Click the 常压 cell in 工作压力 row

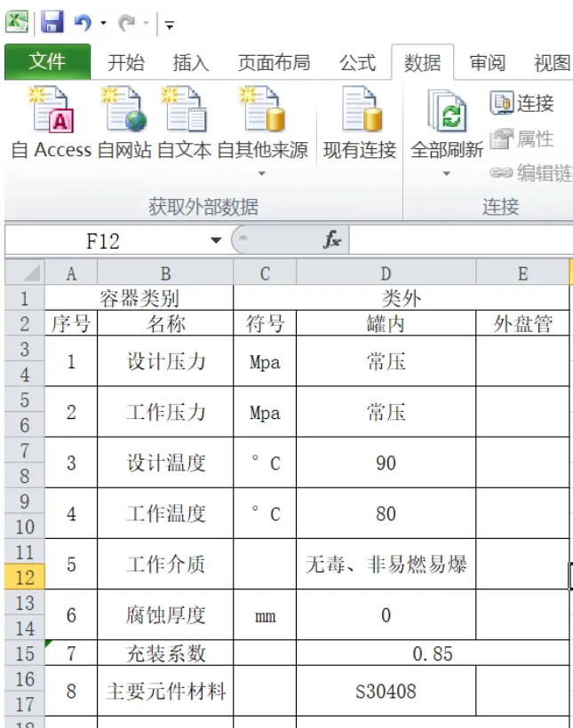pyautogui.click(x=386, y=412)
